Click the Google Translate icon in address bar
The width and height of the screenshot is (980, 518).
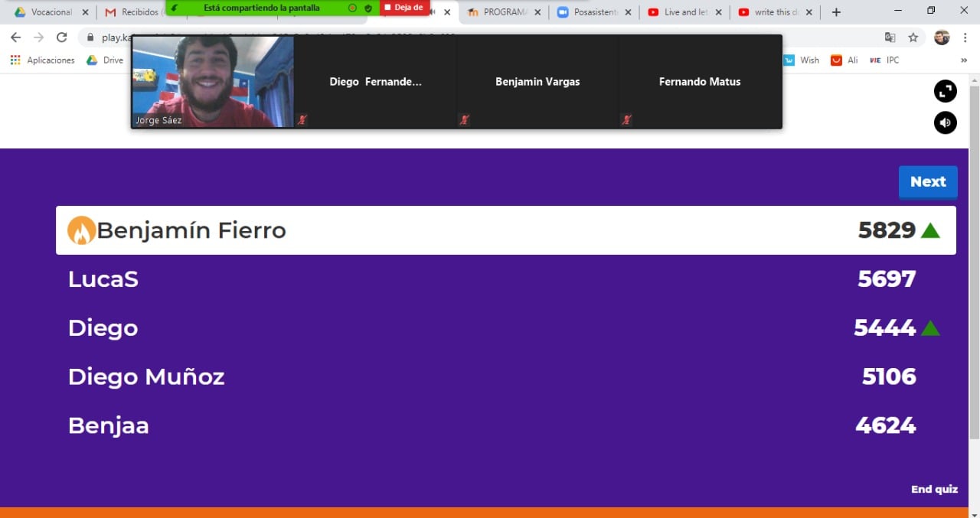coord(890,37)
